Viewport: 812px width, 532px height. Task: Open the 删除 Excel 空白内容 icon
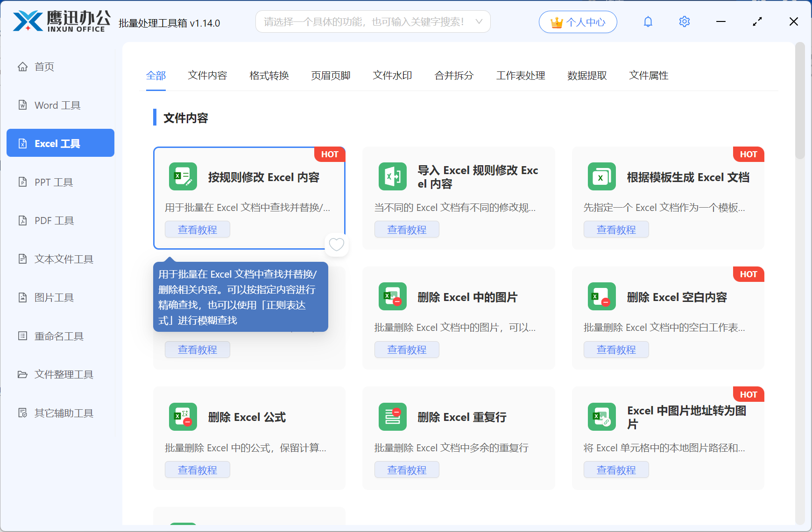click(x=601, y=296)
